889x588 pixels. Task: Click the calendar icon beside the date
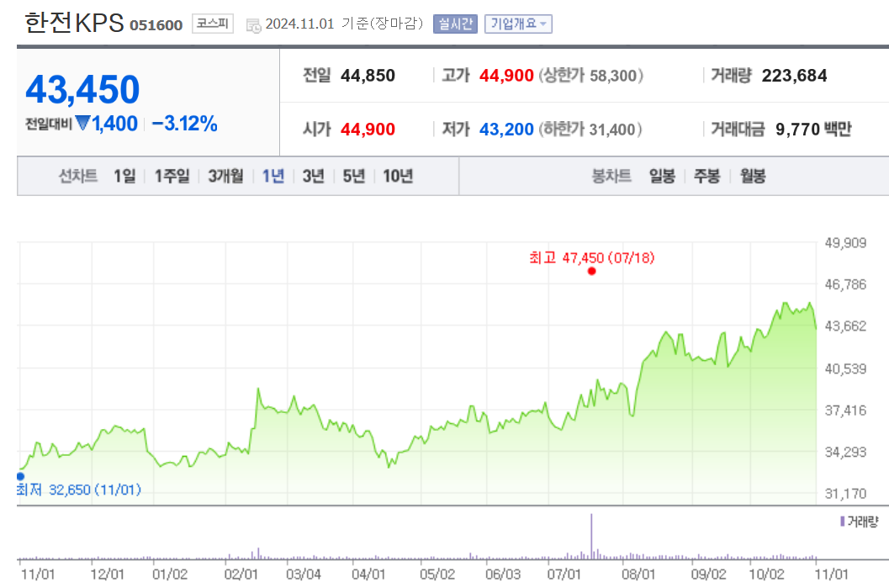253,25
